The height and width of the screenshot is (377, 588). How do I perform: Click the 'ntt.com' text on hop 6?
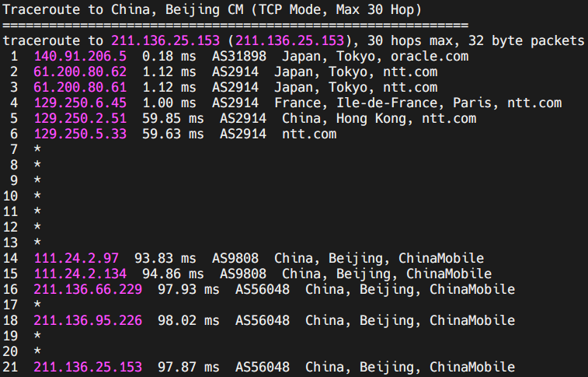click(309, 134)
